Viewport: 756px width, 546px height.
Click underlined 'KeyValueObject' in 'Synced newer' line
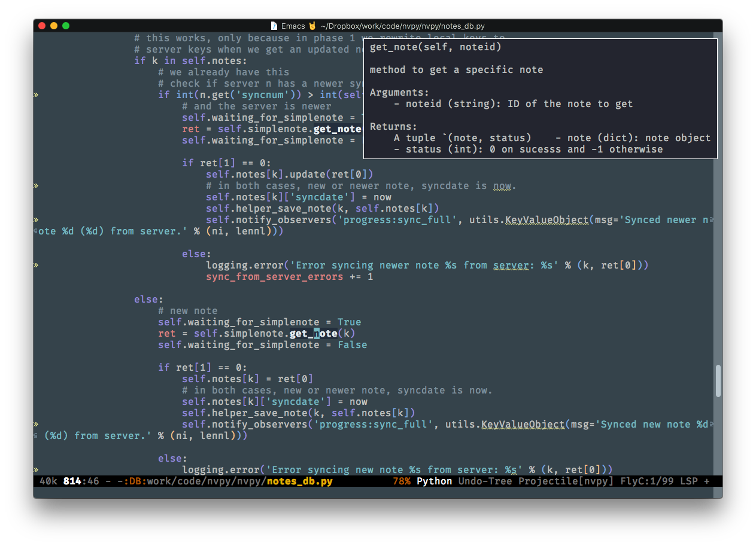click(547, 219)
